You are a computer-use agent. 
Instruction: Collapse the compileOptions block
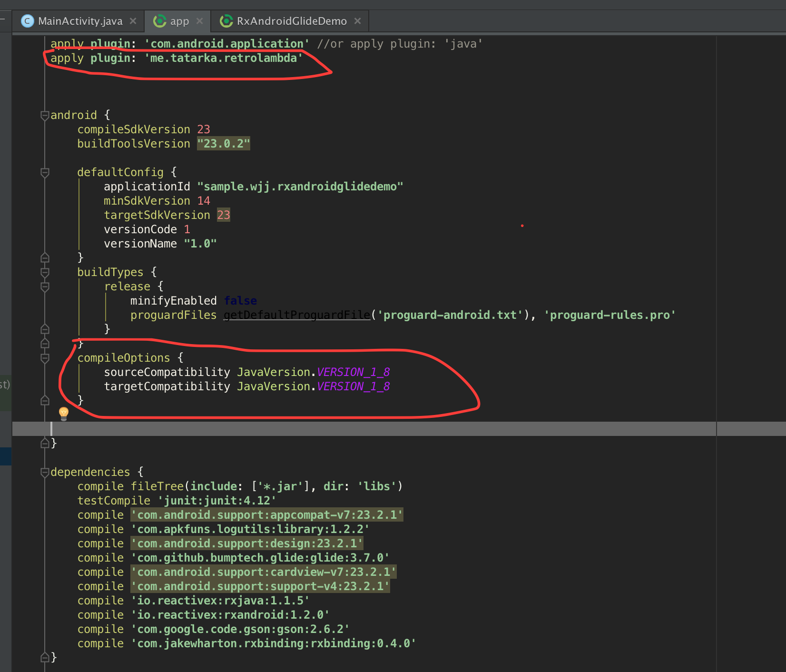pyautogui.click(x=45, y=358)
